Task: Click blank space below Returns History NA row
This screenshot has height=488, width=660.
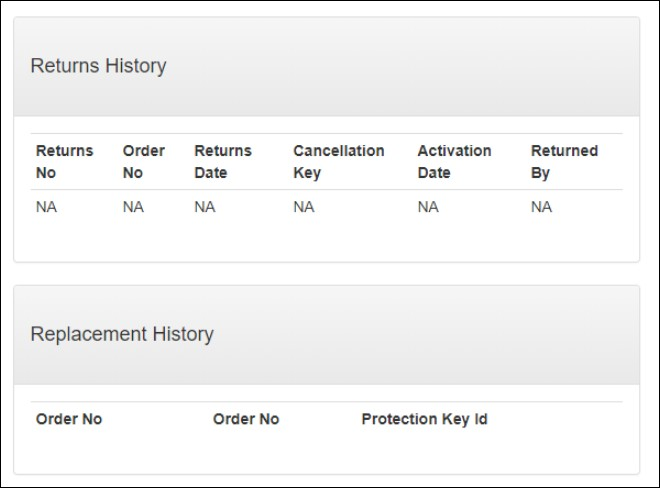Action: (326, 240)
